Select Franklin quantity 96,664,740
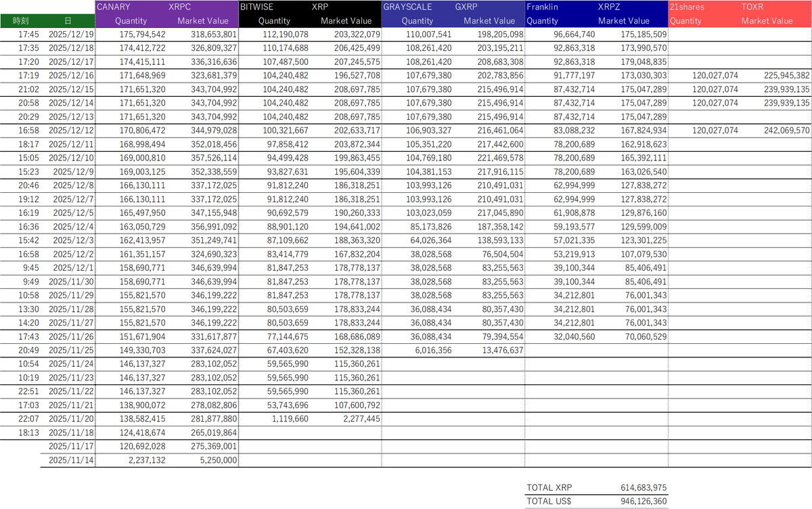 pyautogui.click(x=574, y=35)
